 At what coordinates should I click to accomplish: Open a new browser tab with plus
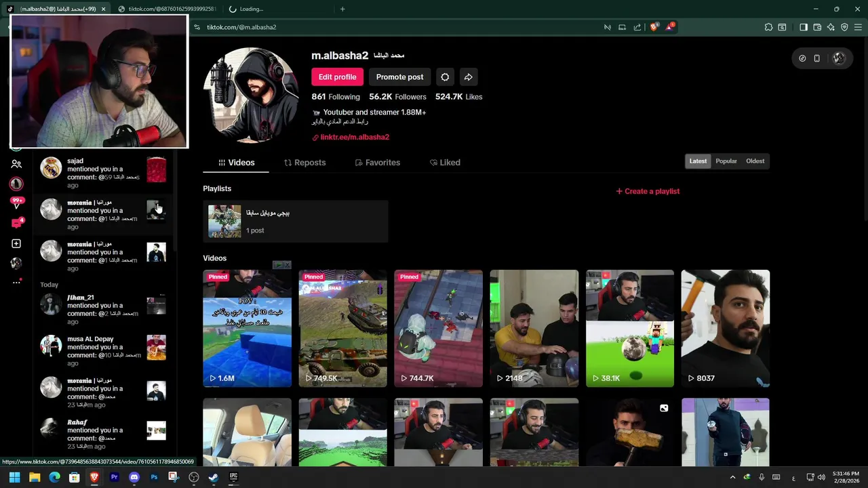tap(342, 9)
